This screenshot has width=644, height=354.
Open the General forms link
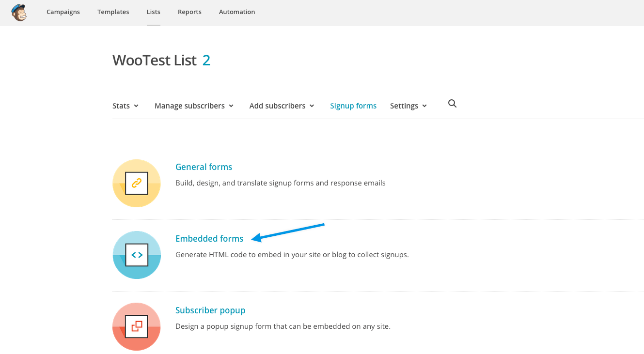204,167
